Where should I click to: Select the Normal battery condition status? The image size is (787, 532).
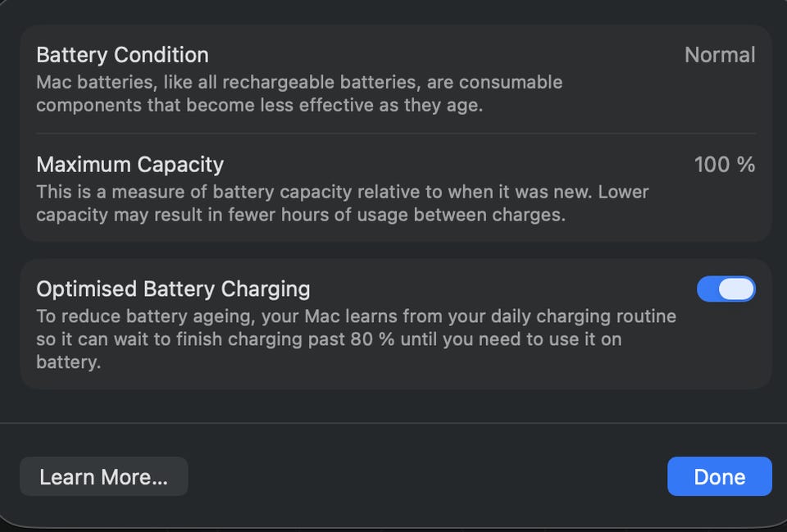click(719, 55)
